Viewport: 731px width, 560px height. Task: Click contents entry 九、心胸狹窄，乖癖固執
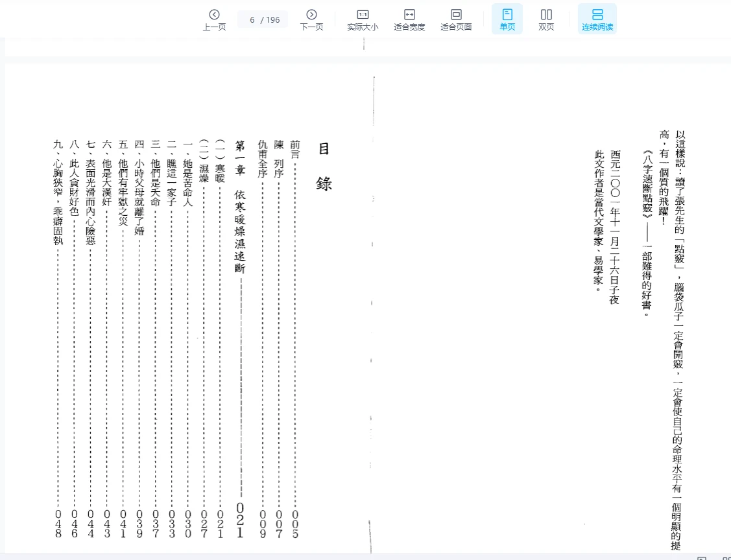click(58, 339)
